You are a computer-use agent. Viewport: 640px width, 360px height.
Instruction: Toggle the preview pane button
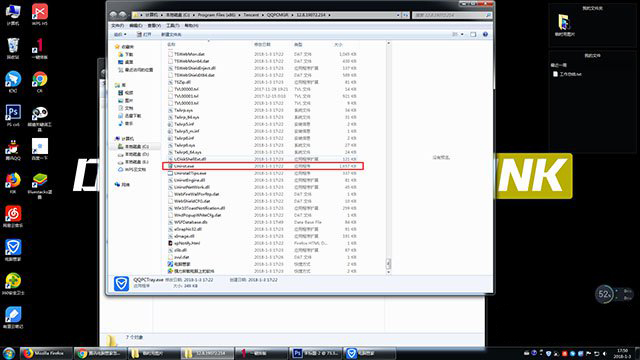(x=473, y=35)
